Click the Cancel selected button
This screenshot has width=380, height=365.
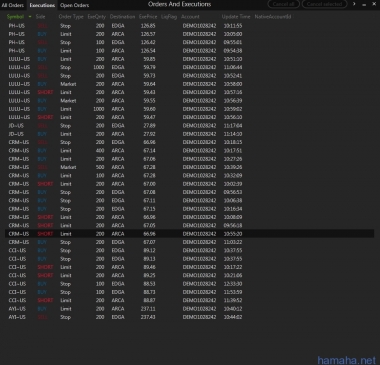(324, 4)
